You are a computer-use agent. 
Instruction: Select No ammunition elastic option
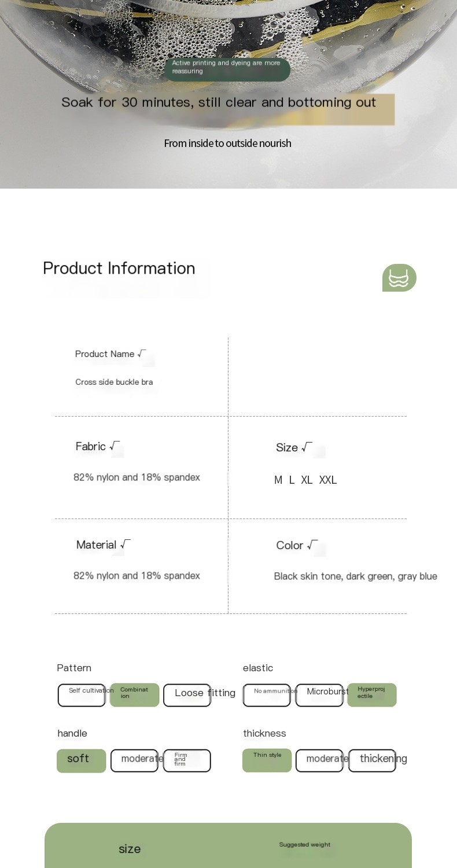click(267, 695)
